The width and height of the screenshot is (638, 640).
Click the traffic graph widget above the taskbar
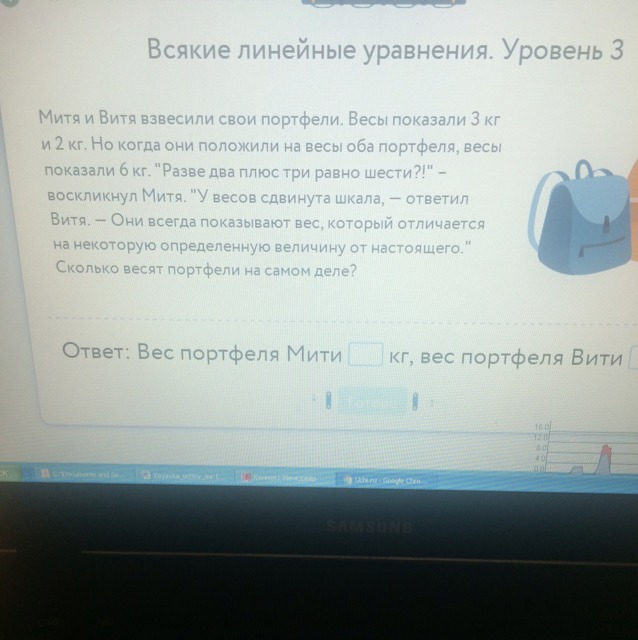[x=585, y=449]
